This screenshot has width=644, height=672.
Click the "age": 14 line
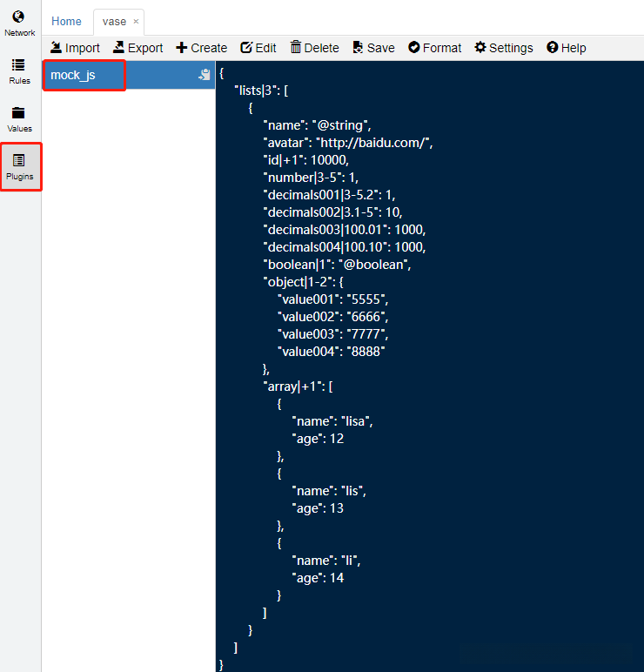click(x=318, y=578)
